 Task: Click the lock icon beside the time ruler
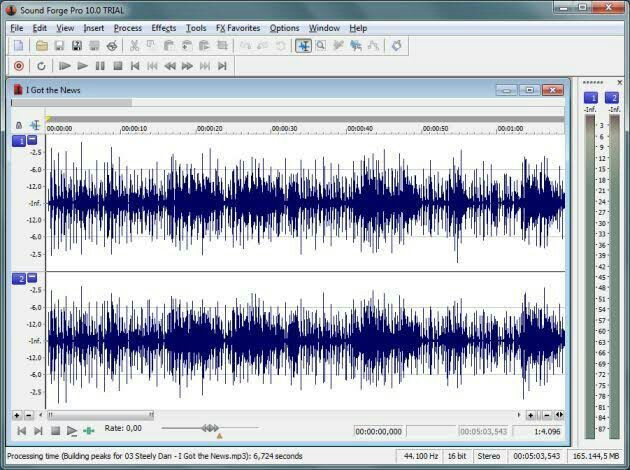pos(18,125)
